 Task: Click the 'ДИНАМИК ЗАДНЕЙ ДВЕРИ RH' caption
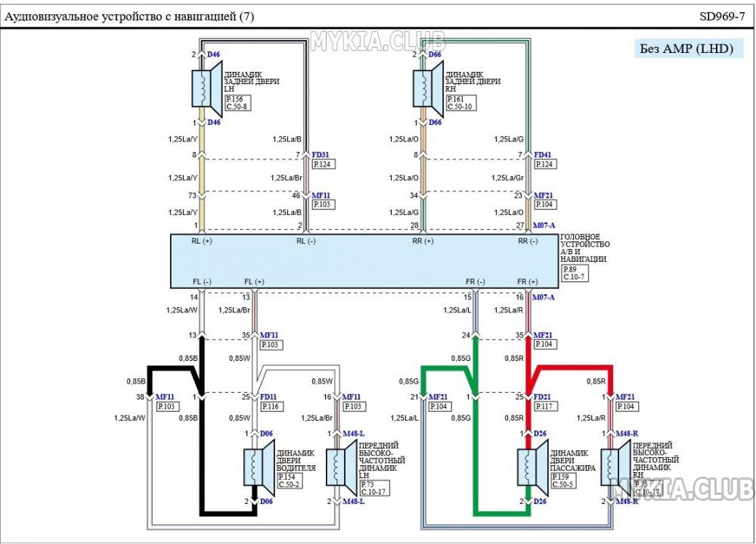tap(472, 82)
